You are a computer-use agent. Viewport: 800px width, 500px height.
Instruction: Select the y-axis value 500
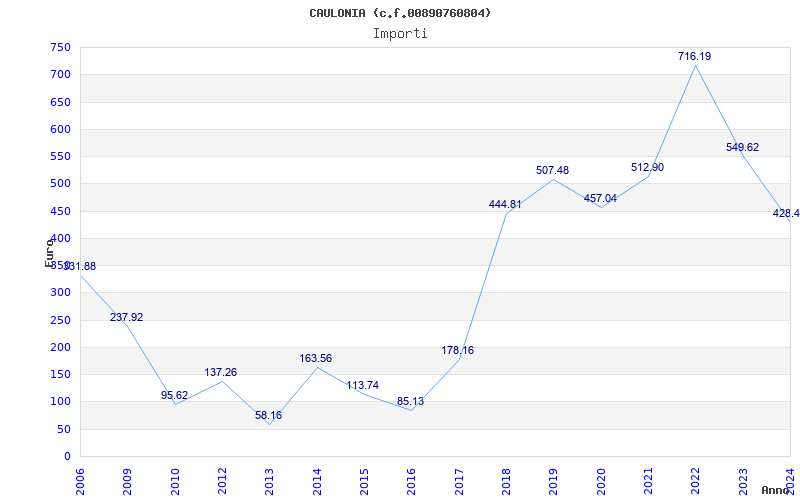(60, 184)
